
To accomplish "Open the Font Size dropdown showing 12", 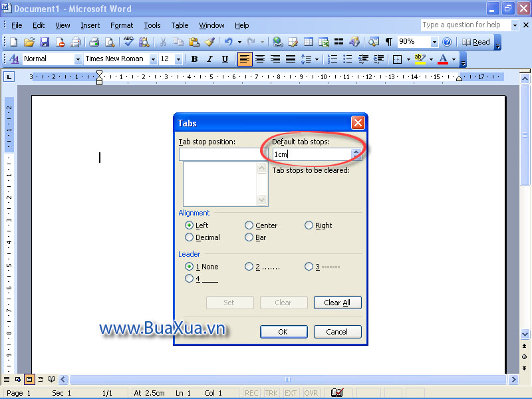I will [178, 59].
